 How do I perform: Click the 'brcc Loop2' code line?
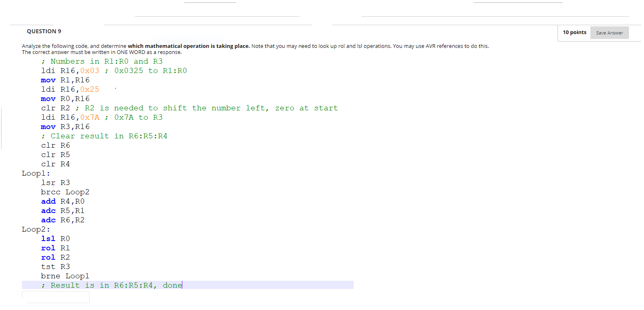[65, 192]
